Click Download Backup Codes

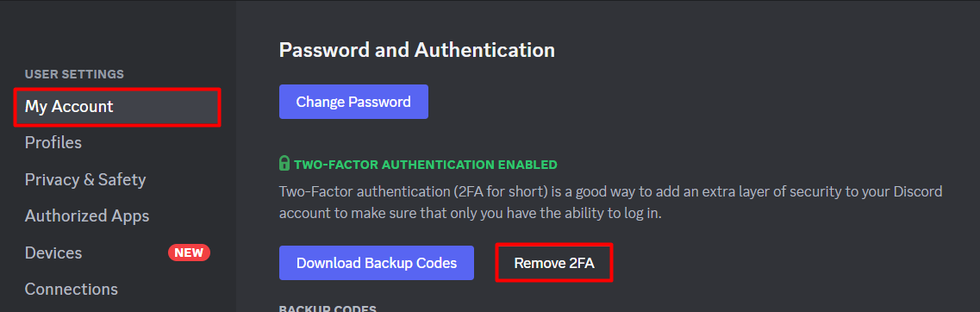pos(377,263)
